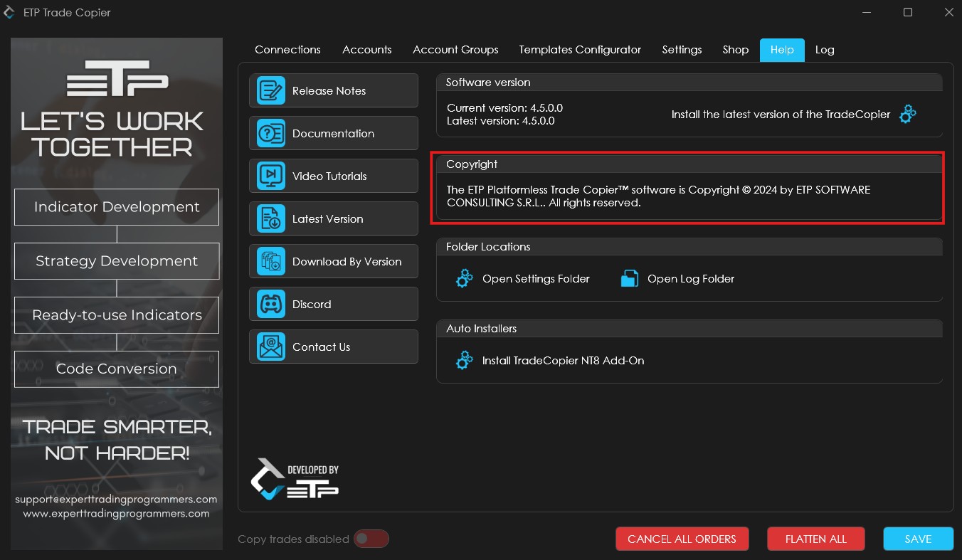Click www.experttradingprogrammers.com website address

pyautogui.click(x=116, y=513)
